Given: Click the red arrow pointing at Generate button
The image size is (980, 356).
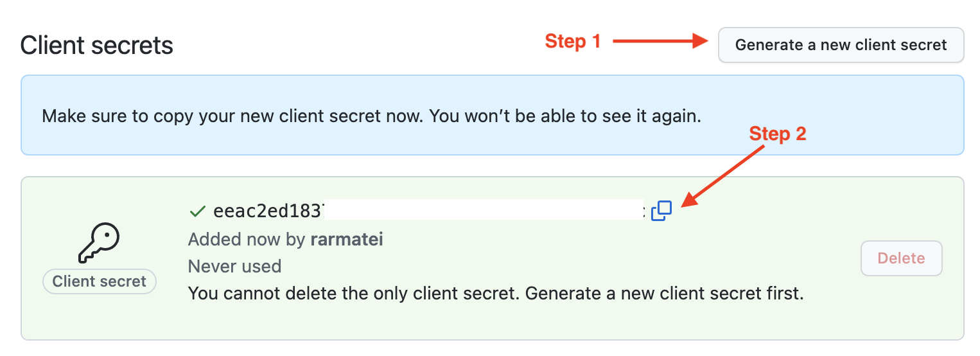Looking at the screenshot, I should [660, 42].
